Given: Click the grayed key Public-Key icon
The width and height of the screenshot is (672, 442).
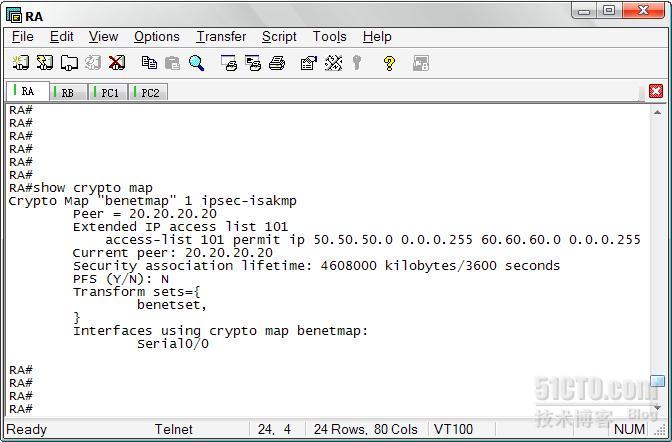Looking at the screenshot, I should pyautogui.click(x=357, y=63).
